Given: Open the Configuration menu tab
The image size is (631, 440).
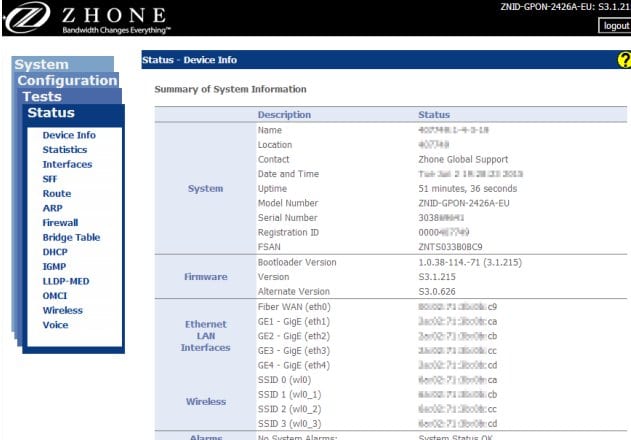Looking at the screenshot, I should 67,81.
